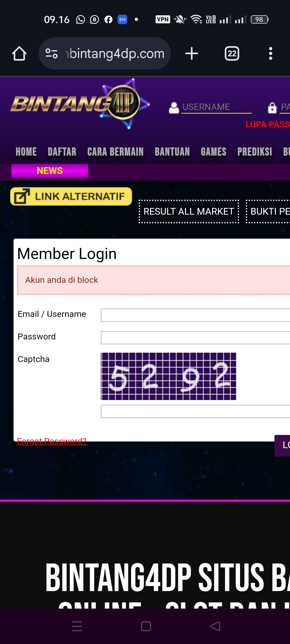Open the browser three-dot menu
Image resolution: width=290 pixels, height=644 pixels.
[x=270, y=53]
